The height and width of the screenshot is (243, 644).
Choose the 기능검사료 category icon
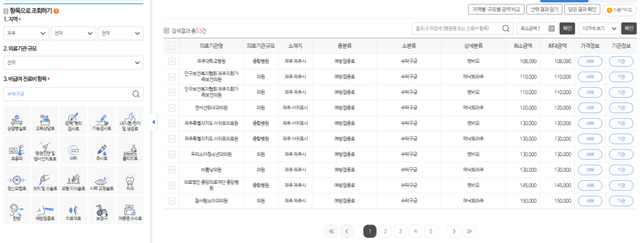(102, 120)
